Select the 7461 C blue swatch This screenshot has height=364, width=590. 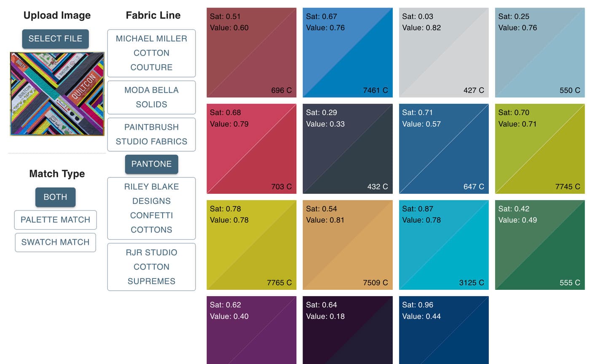pyautogui.click(x=347, y=53)
